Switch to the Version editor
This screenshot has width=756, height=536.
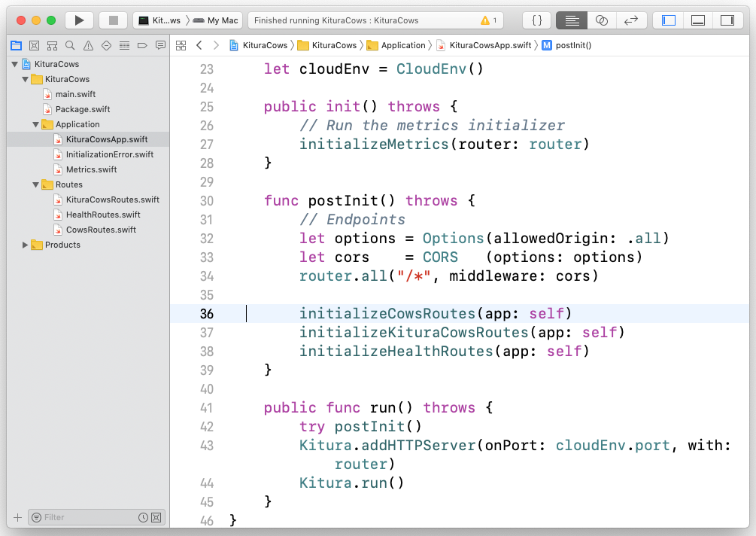pyautogui.click(x=631, y=20)
